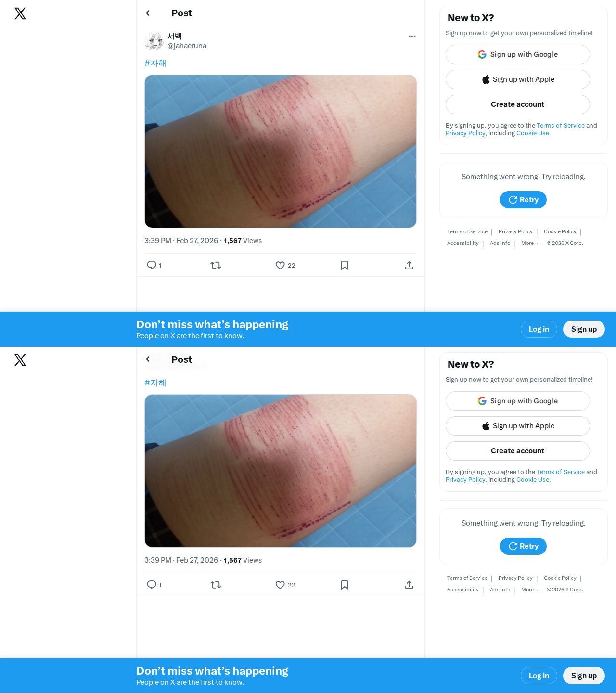Click Sign up with Google in the first sidebar
616x693 pixels.
(x=518, y=54)
